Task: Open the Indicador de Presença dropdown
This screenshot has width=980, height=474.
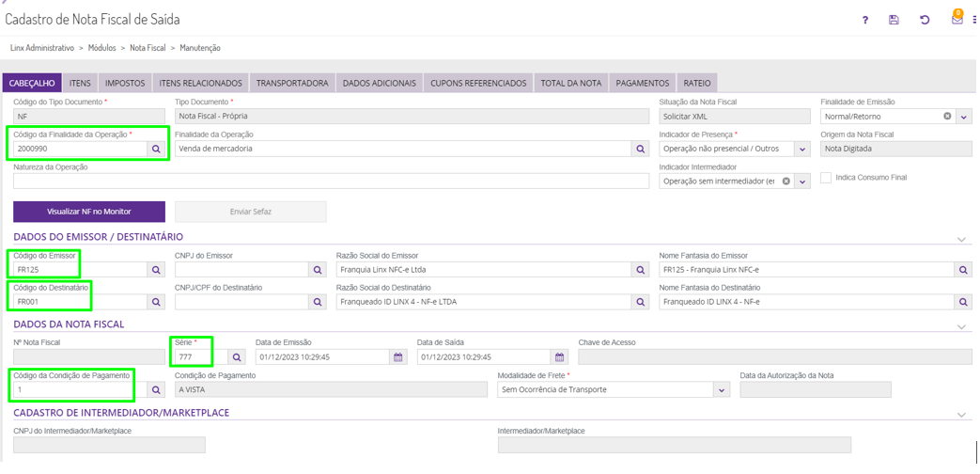Action: [x=802, y=150]
